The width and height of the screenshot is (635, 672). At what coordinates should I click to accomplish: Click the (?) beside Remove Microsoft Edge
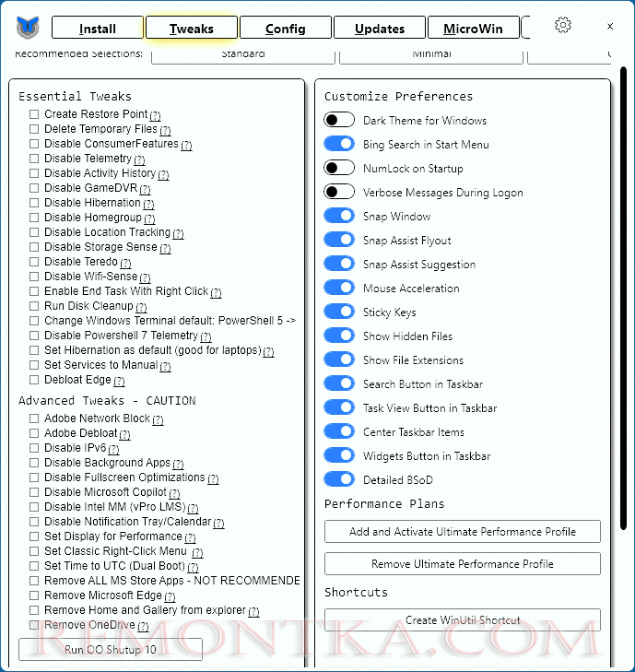(x=170, y=596)
